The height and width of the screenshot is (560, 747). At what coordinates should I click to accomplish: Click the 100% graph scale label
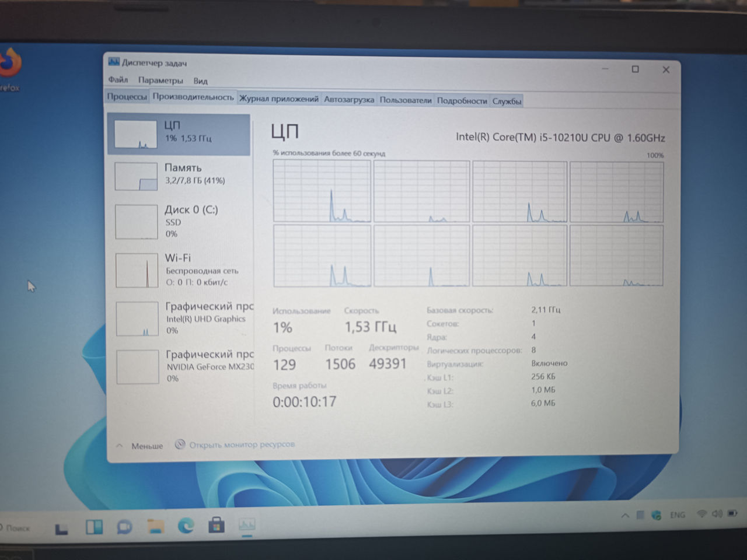point(655,155)
